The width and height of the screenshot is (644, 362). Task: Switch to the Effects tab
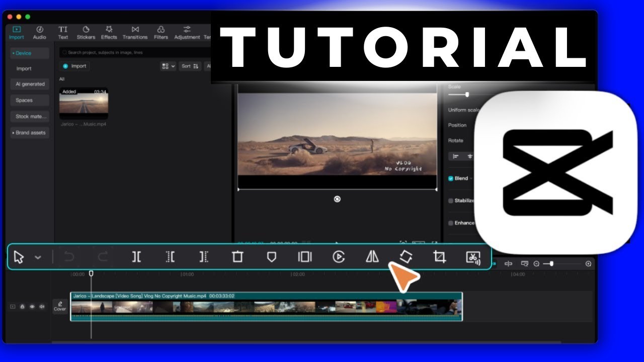click(x=109, y=33)
